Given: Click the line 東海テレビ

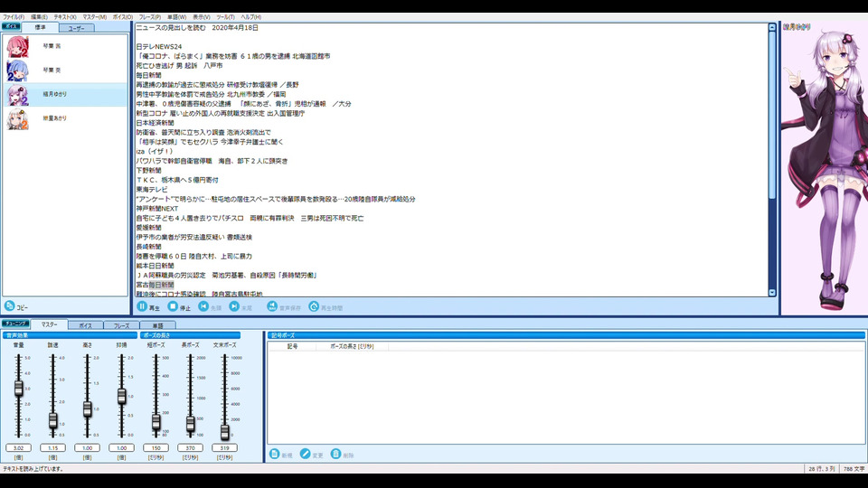Looking at the screenshot, I should [152, 190].
